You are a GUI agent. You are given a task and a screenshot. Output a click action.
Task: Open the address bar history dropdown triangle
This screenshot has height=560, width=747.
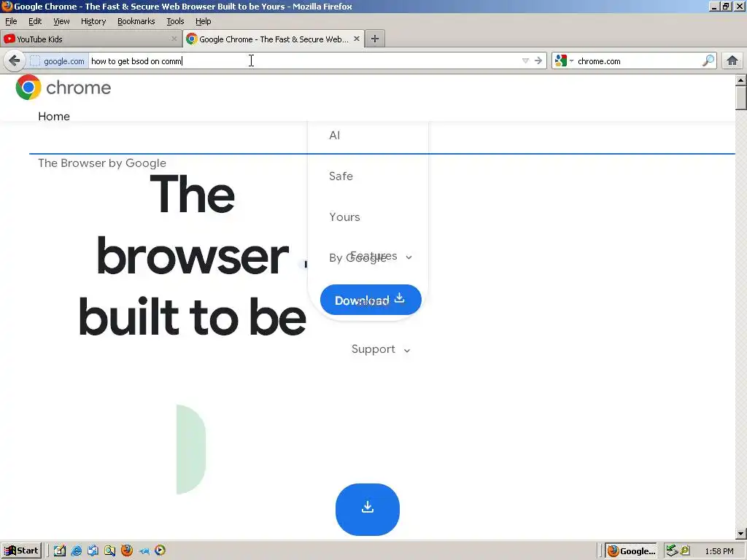[525, 61]
